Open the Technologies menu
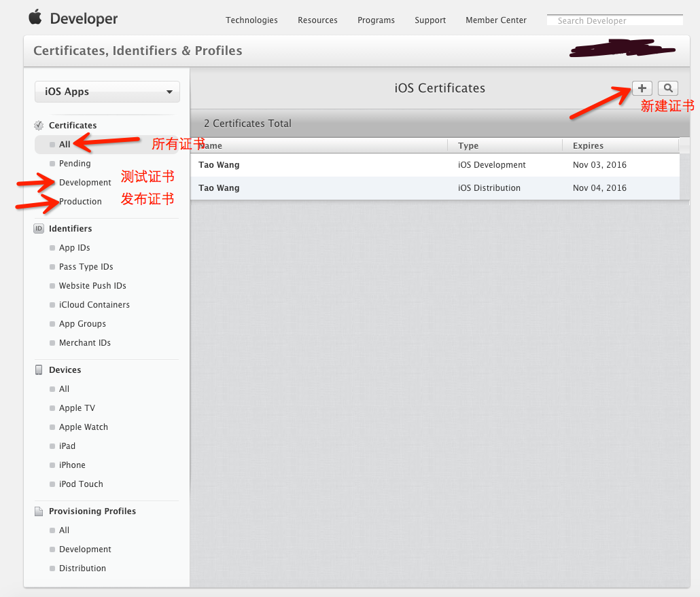 pos(251,20)
